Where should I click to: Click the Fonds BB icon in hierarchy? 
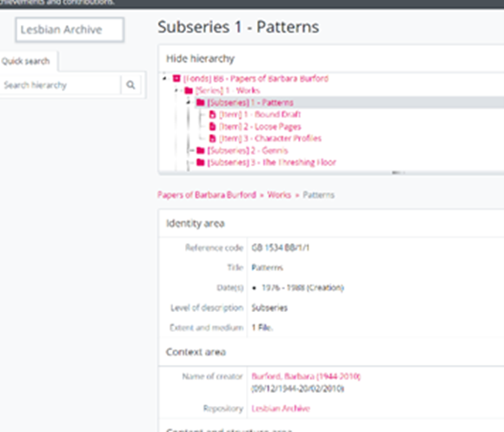click(x=176, y=78)
